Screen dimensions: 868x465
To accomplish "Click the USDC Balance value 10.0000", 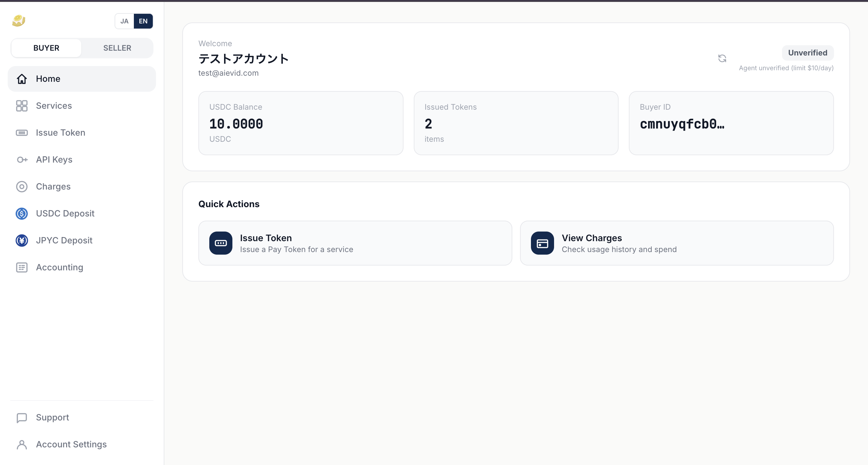I will click(x=236, y=124).
